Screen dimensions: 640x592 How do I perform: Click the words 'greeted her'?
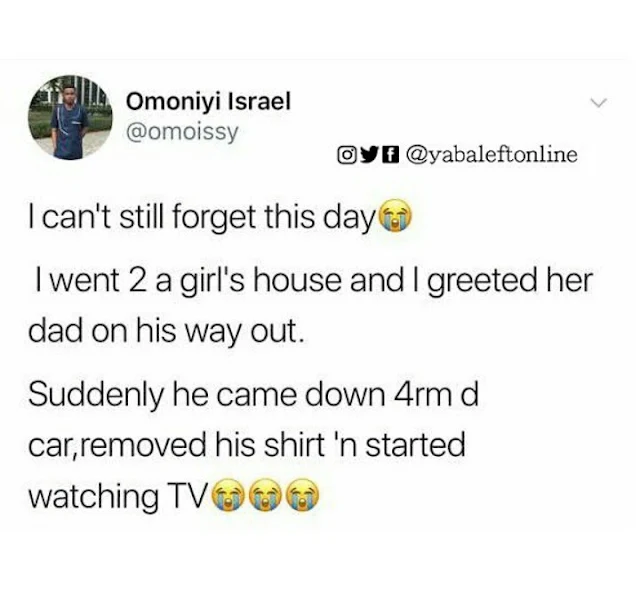510,282
